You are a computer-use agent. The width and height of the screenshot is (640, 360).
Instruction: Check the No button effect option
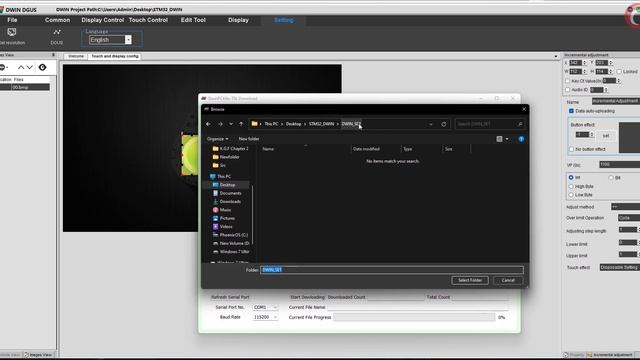[x=571, y=149]
